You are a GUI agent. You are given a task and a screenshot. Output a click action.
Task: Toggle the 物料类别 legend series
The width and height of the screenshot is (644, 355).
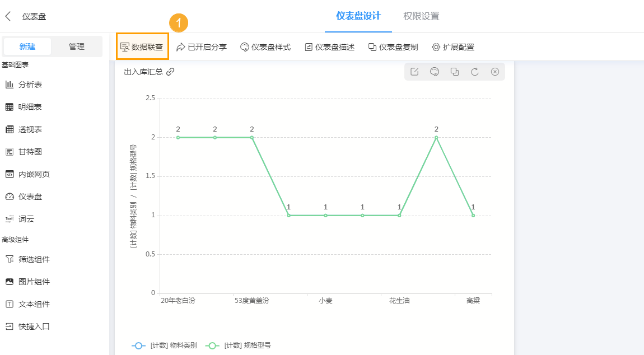tap(164, 345)
